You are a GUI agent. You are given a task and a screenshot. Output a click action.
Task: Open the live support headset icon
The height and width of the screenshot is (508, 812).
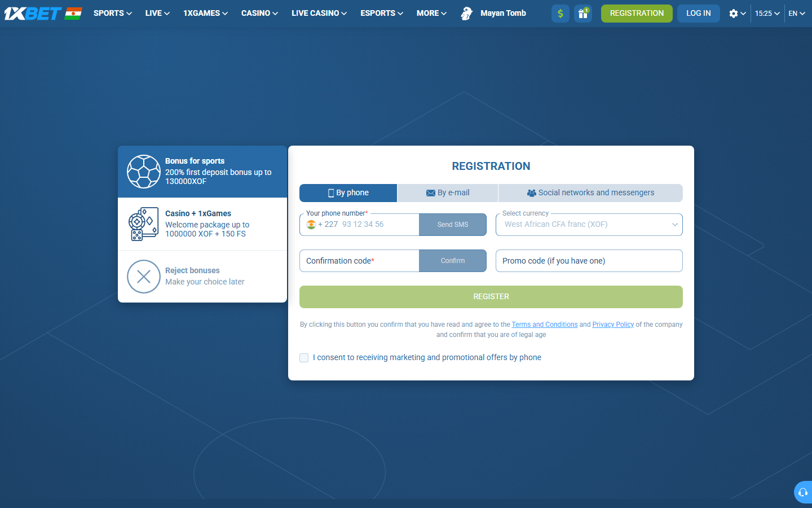click(x=803, y=492)
